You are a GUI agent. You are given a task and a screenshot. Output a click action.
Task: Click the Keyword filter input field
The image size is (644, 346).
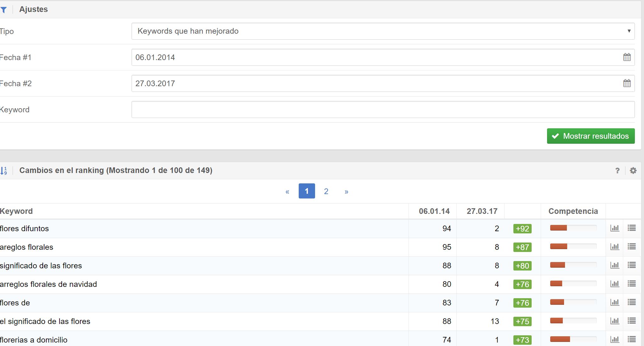click(x=383, y=109)
